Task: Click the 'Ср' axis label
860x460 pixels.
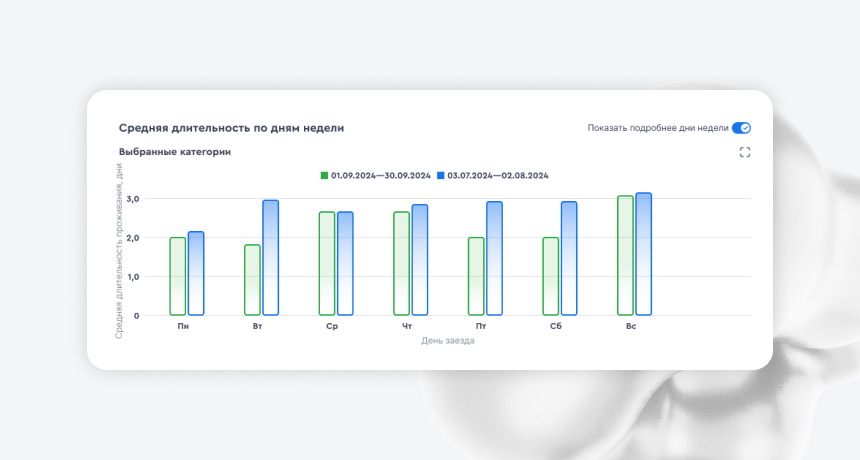Action: pos(332,326)
